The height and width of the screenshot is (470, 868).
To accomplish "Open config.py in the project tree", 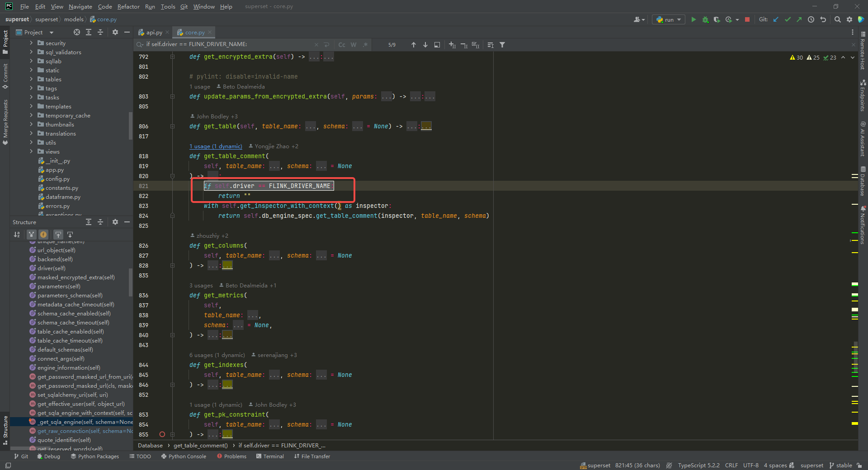I will tap(57, 179).
